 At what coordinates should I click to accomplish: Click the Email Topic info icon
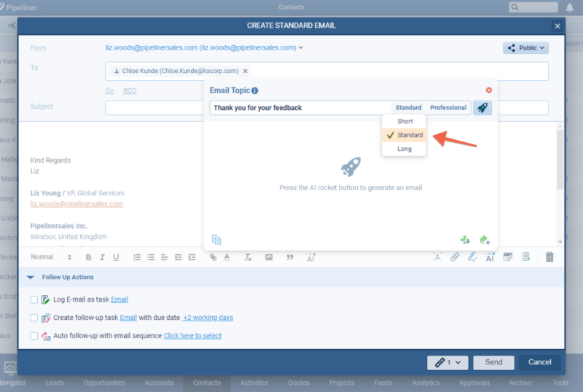coord(255,91)
